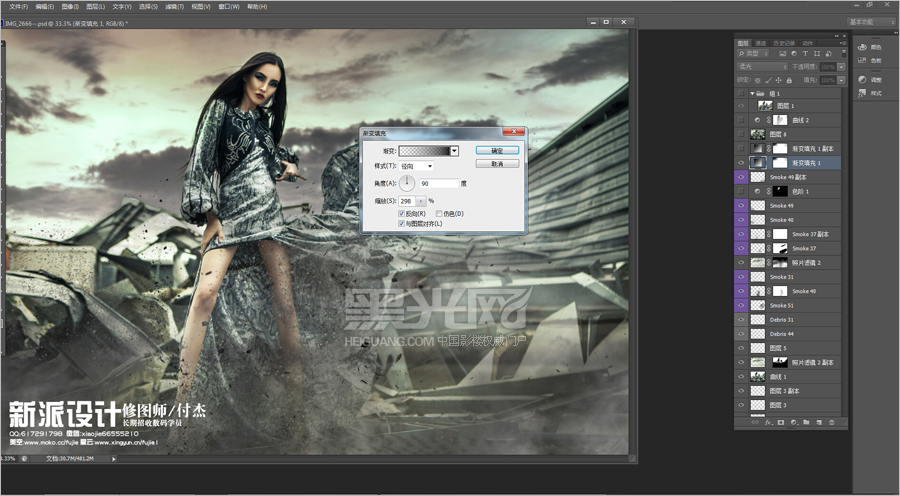The height and width of the screenshot is (496, 900).
Task: Click the 缩放 scale value field
Action: pyautogui.click(x=408, y=201)
